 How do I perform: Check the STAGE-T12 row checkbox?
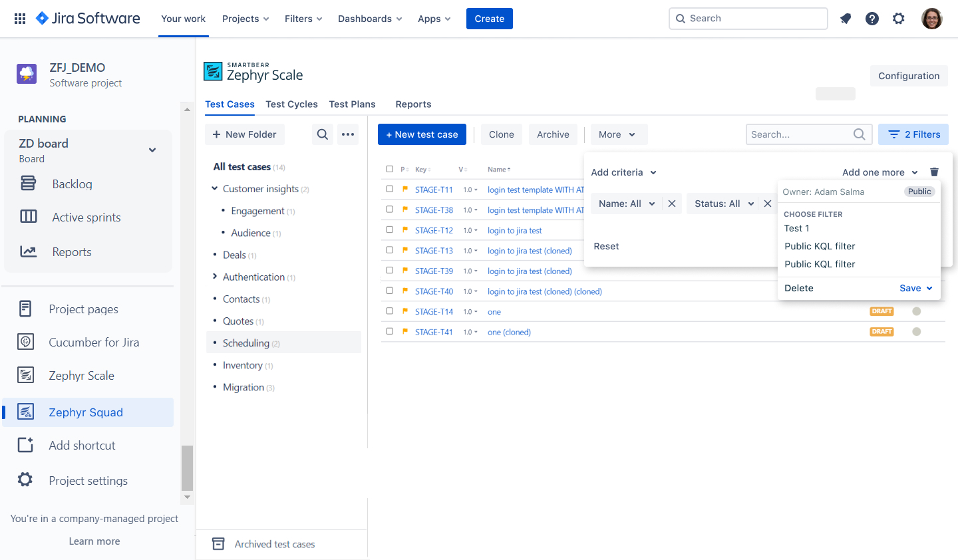pyautogui.click(x=390, y=229)
